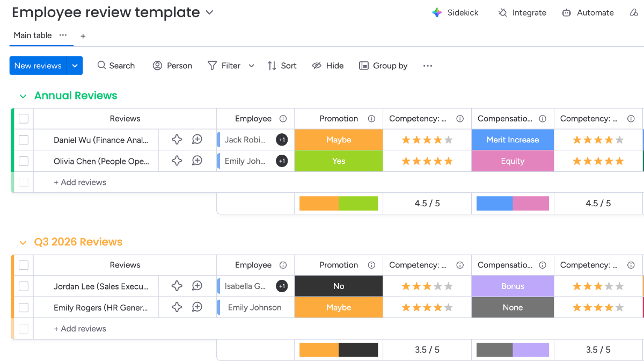Click the AI sparkle icon for Olivia Chen
Image resolution: width=644 pixels, height=361 pixels.
click(x=177, y=161)
